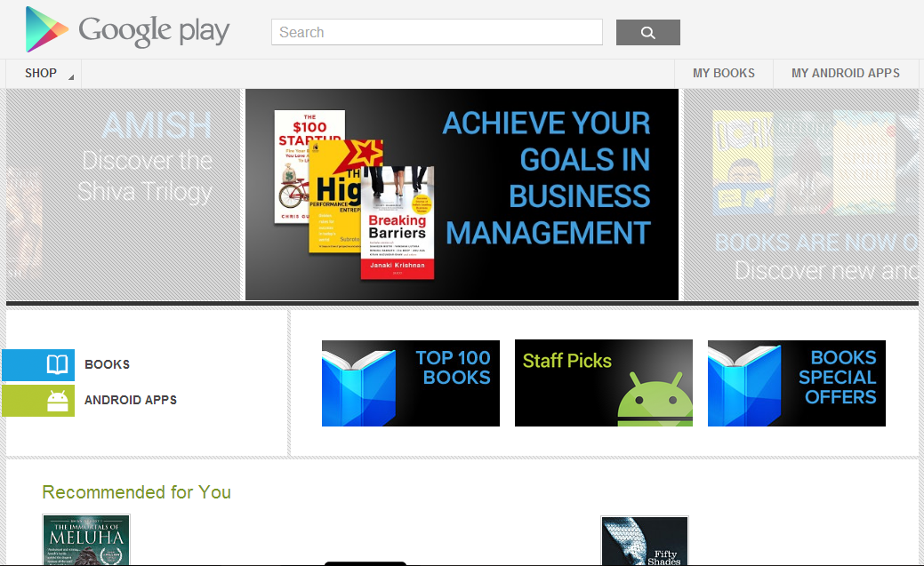Click the magnifier search button
This screenshot has width=924, height=566.
(x=647, y=32)
